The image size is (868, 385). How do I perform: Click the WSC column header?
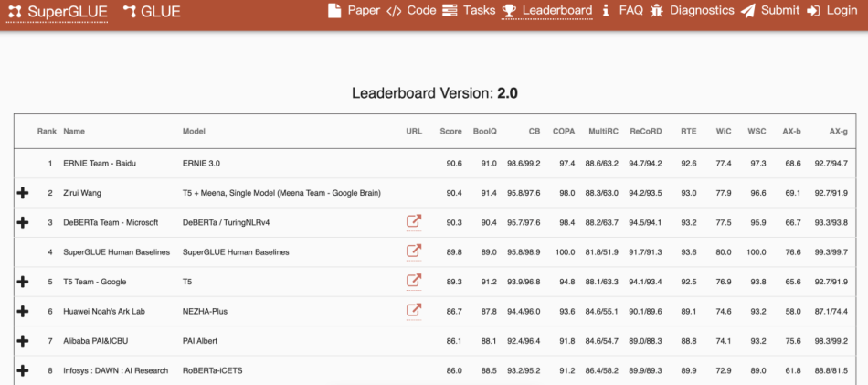(757, 132)
